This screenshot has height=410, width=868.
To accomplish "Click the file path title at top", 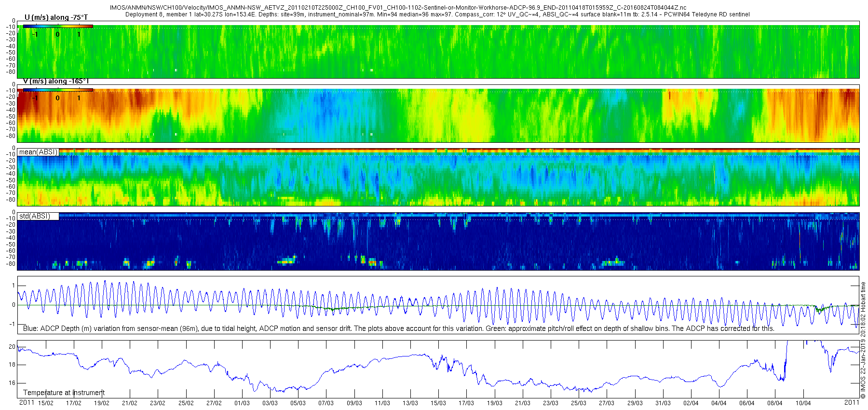I will tap(398, 8).
